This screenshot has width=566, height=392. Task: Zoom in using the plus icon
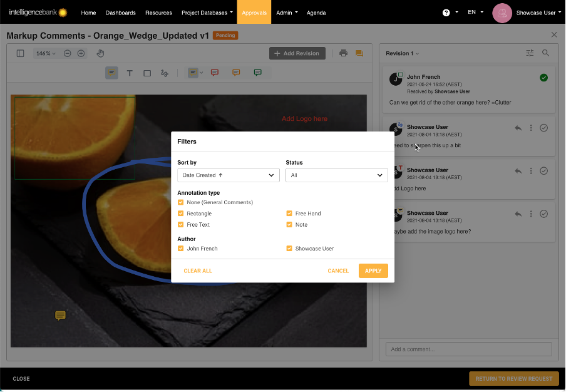[x=81, y=53]
